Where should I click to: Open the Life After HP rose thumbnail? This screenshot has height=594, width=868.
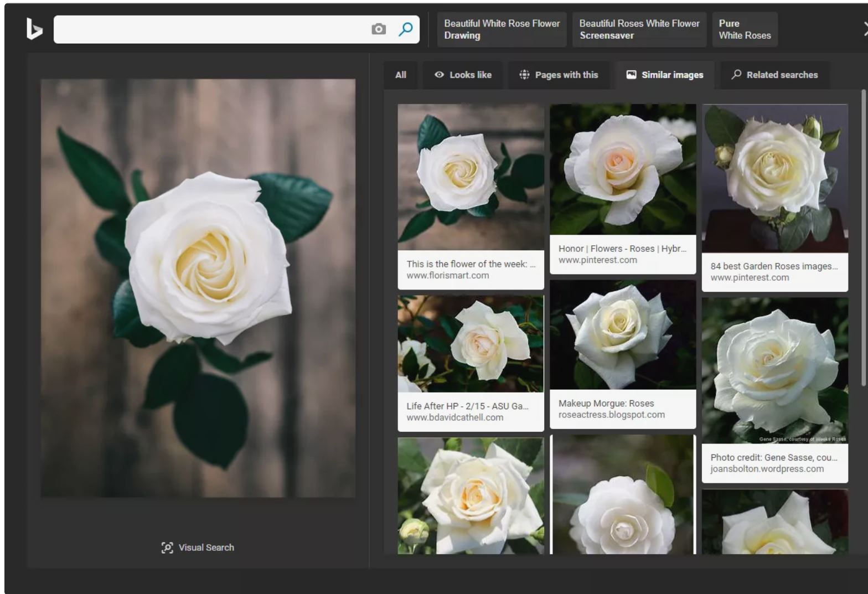pyautogui.click(x=471, y=344)
